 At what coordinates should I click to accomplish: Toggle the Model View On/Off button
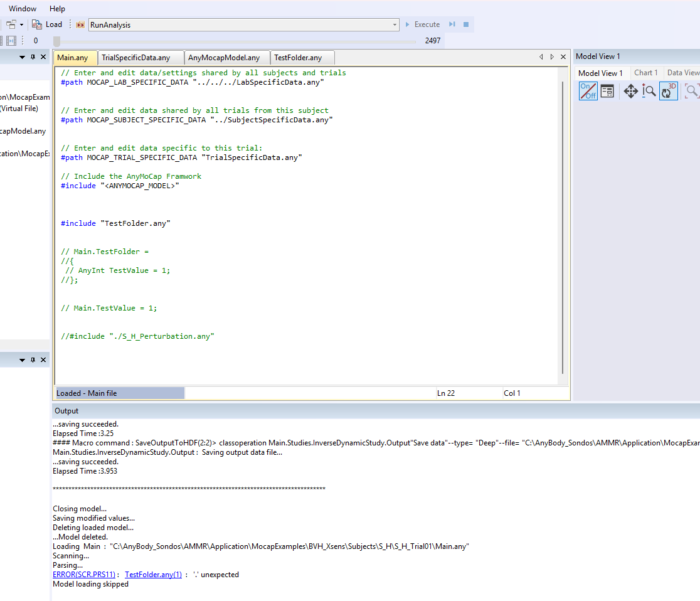[588, 92]
